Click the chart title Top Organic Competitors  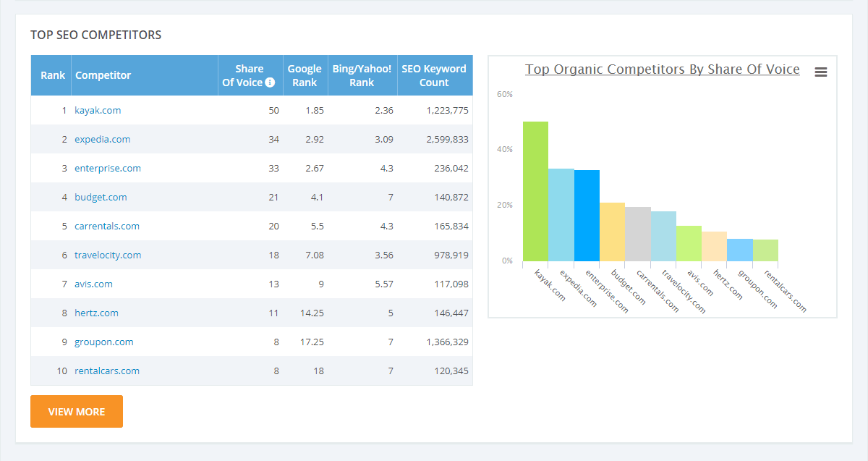coord(662,69)
